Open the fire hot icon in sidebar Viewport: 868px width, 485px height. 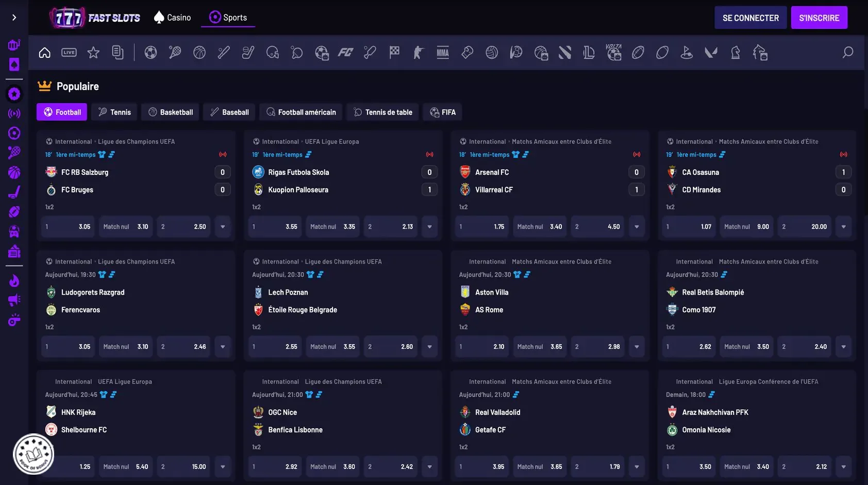(x=14, y=281)
